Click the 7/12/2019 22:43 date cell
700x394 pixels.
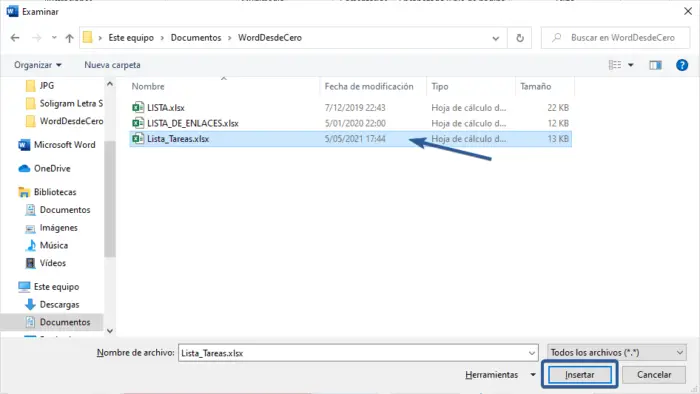pos(355,108)
